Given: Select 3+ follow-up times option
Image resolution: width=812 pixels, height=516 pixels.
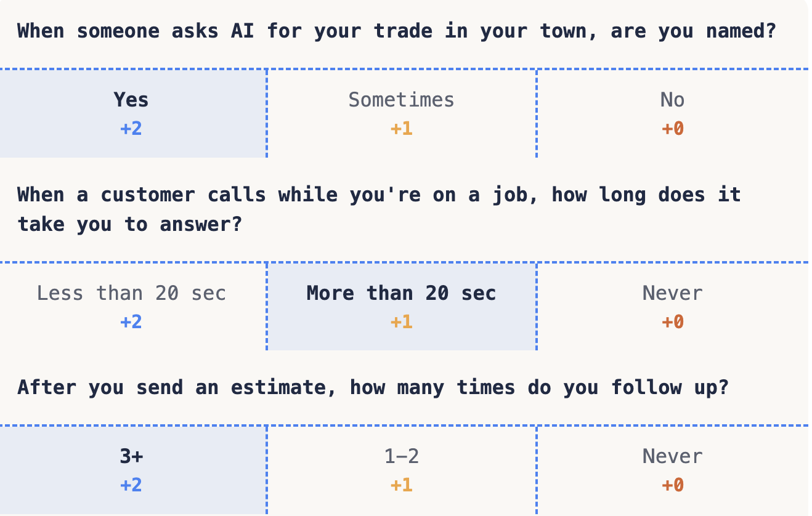Looking at the screenshot, I should pyautogui.click(x=132, y=470).
